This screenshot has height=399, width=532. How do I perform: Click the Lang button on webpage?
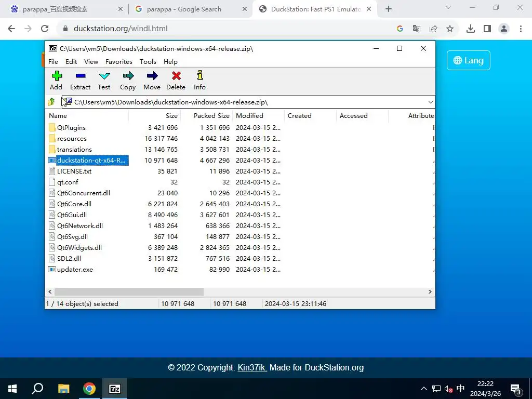468,60
